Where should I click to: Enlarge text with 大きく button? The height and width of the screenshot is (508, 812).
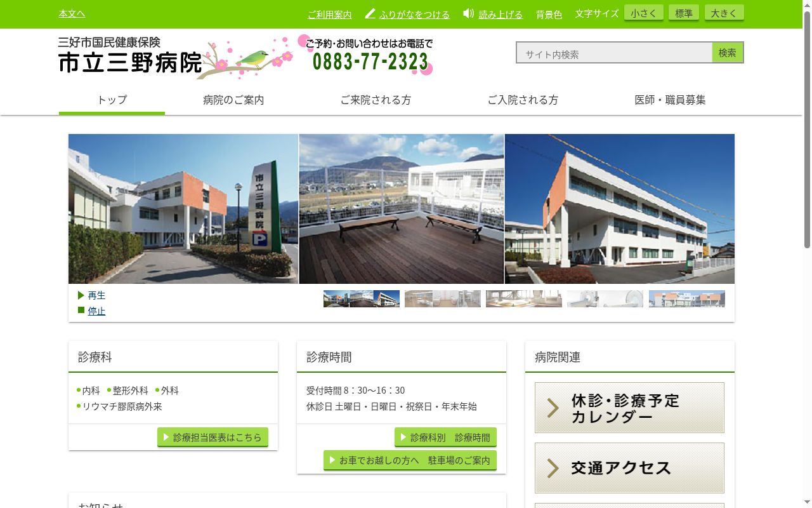pyautogui.click(x=724, y=13)
